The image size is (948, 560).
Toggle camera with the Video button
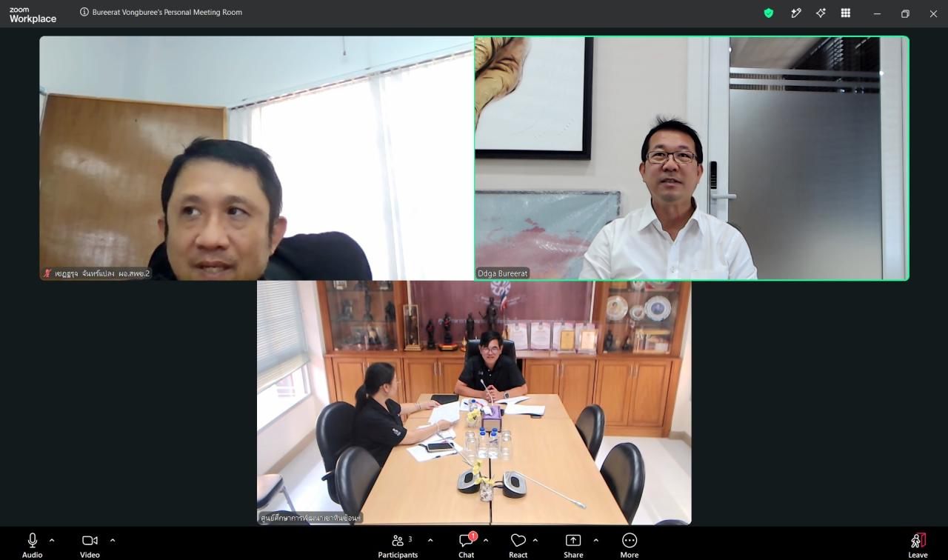[90, 545]
